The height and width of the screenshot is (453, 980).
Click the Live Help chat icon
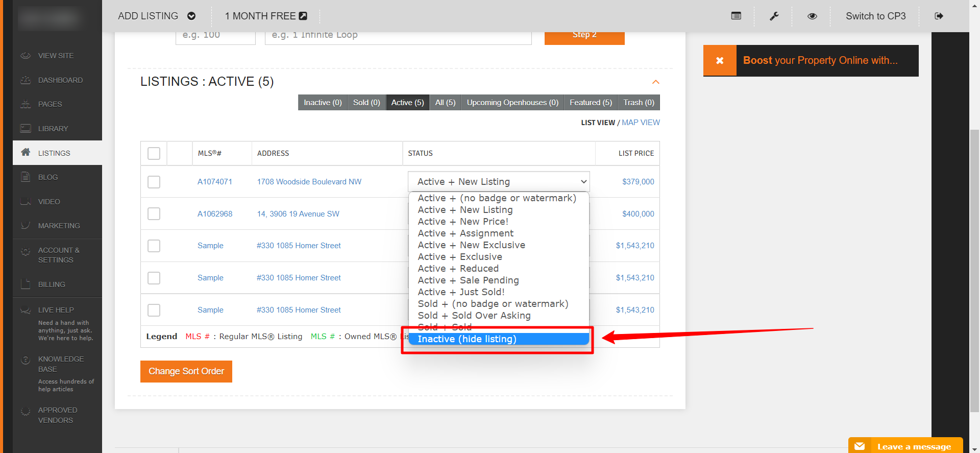(26, 310)
